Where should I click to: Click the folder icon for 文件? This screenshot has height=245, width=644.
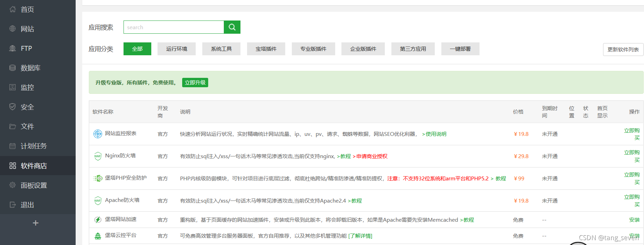12,126
